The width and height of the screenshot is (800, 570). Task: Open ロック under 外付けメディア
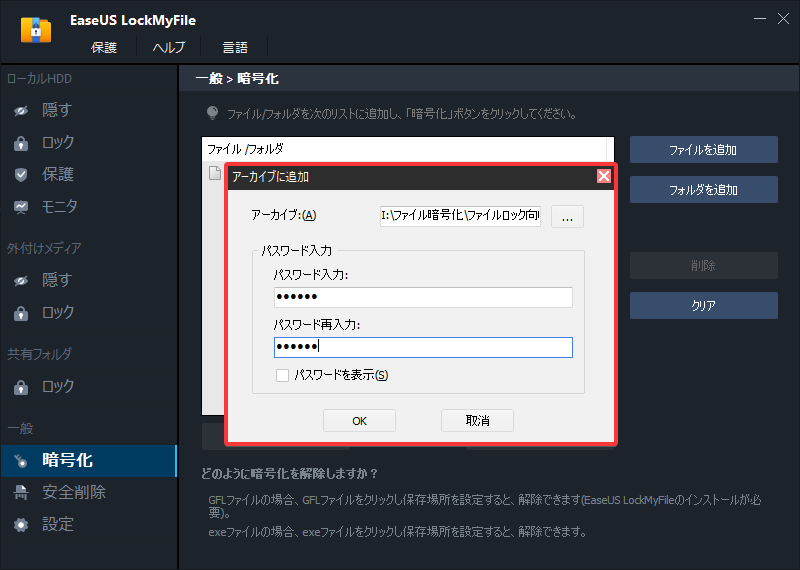click(58, 312)
